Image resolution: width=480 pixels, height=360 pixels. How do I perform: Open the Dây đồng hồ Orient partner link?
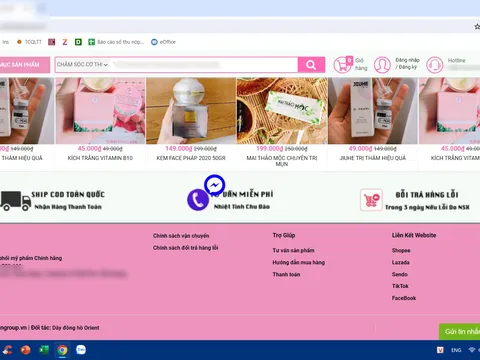[x=76, y=328]
